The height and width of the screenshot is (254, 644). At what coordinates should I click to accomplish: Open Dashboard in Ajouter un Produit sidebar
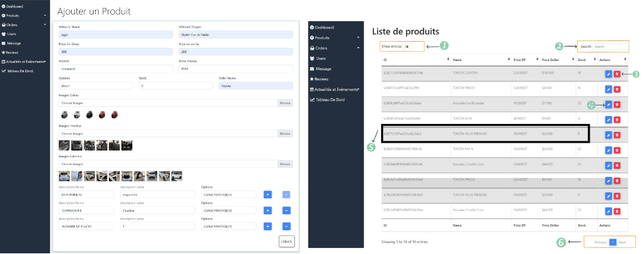pyautogui.click(x=13, y=7)
